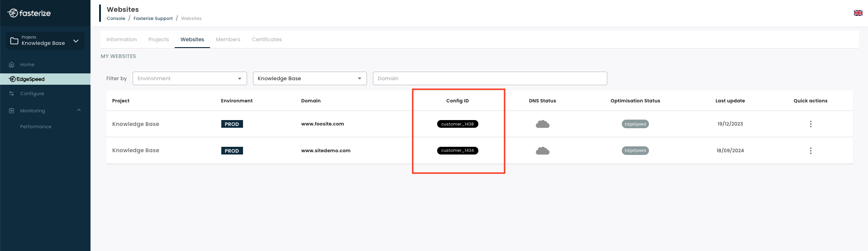The height and width of the screenshot is (251, 868).
Task: Click the Monitoring chart icon
Action: [12, 111]
